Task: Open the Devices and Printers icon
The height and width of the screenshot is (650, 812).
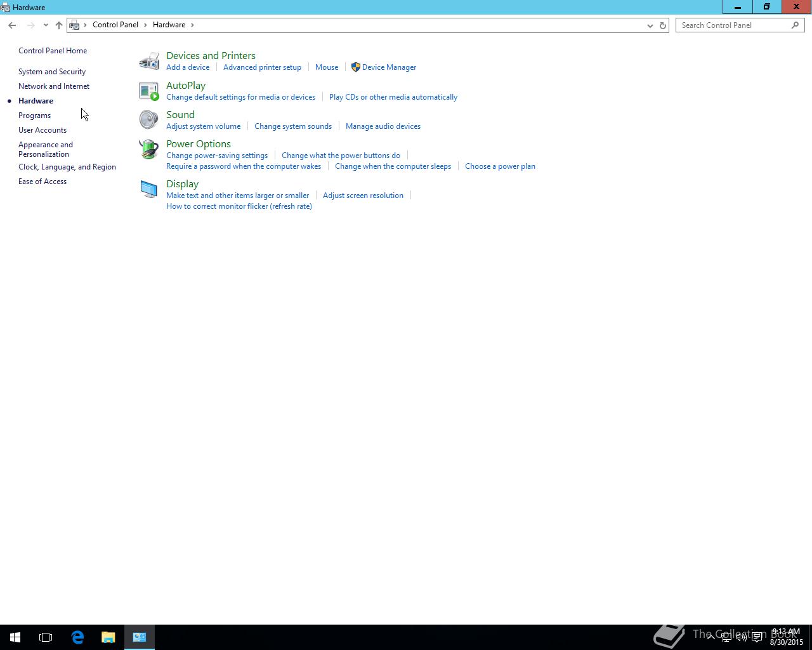Action: (x=149, y=61)
